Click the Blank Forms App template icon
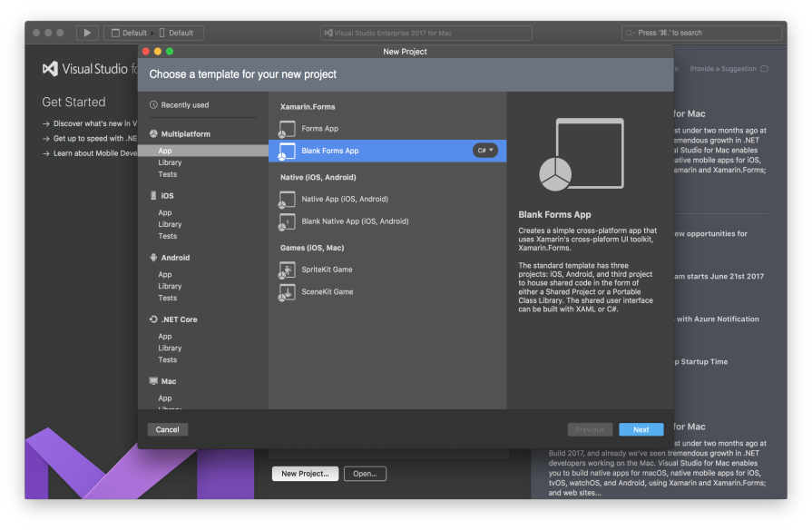 pyautogui.click(x=287, y=152)
